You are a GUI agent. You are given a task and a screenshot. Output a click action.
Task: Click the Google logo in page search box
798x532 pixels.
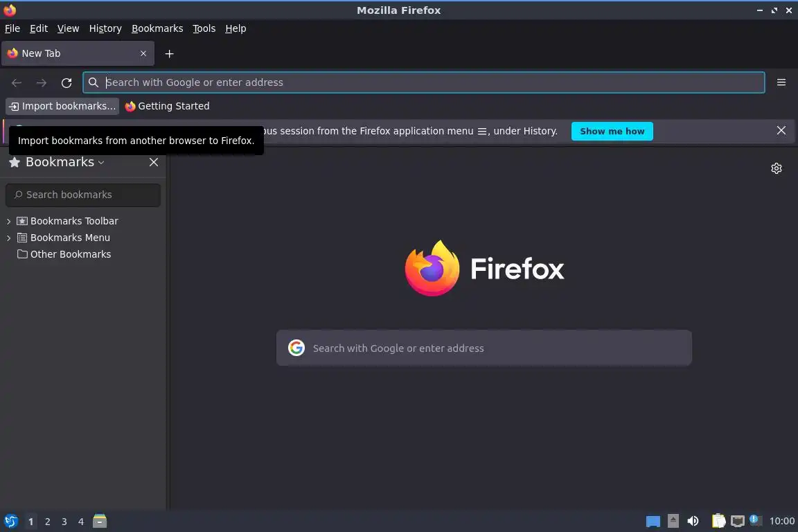[296, 348]
